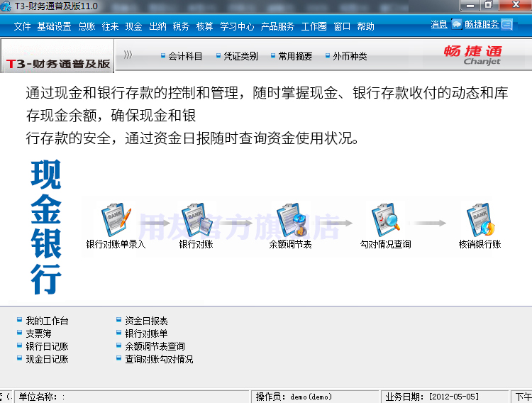This screenshot has width=532, height=403.
Task: Open the 总账 menu
Action: click(87, 26)
